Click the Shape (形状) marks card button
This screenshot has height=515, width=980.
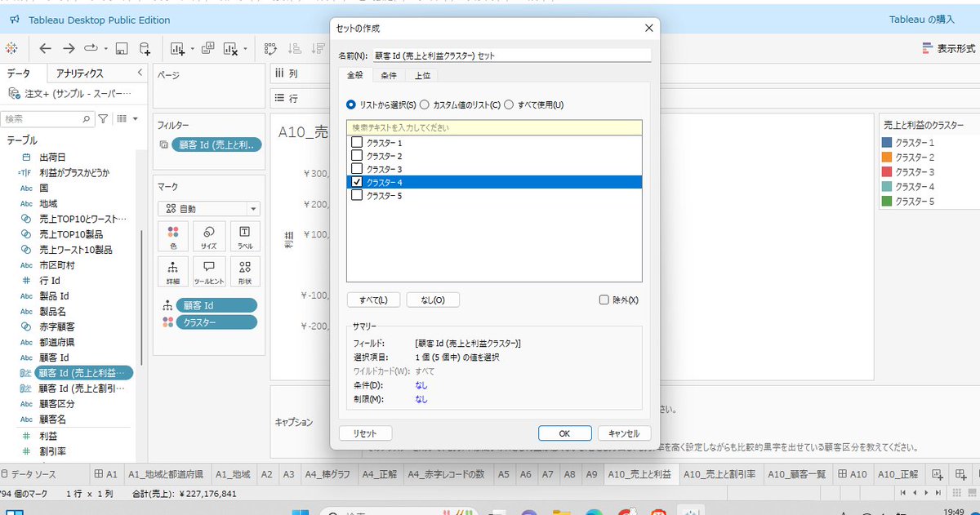coord(245,272)
